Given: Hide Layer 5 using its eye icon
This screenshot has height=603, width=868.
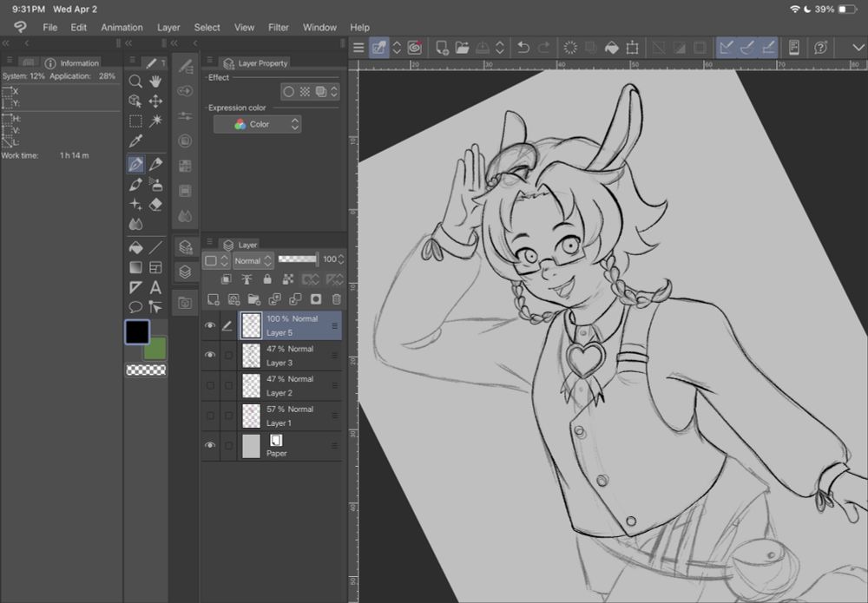Looking at the screenshot, I should 210,325.
